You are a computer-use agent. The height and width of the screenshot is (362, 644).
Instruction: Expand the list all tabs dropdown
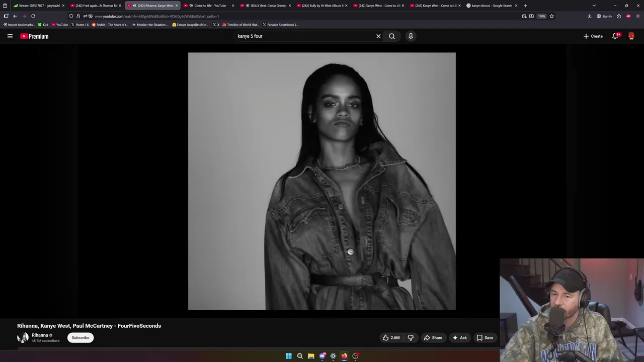pyautogui.click(x=594, y=6)
